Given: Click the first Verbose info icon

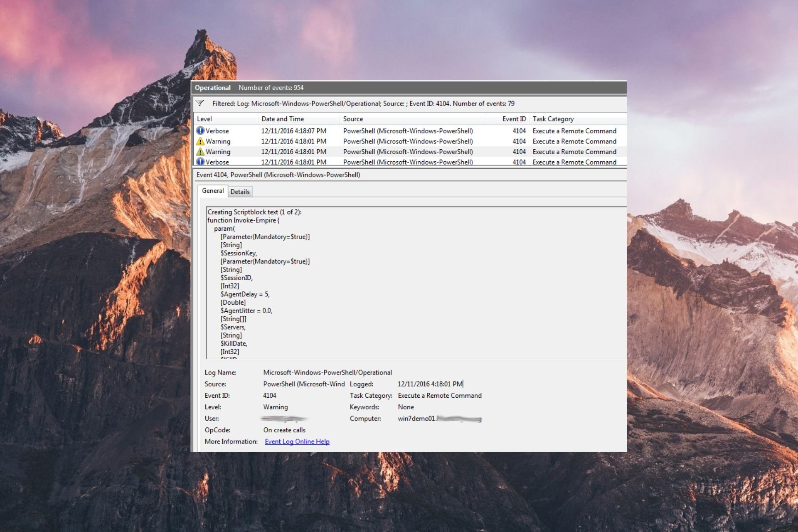Looking at the screenshot, I should point(200,131).
